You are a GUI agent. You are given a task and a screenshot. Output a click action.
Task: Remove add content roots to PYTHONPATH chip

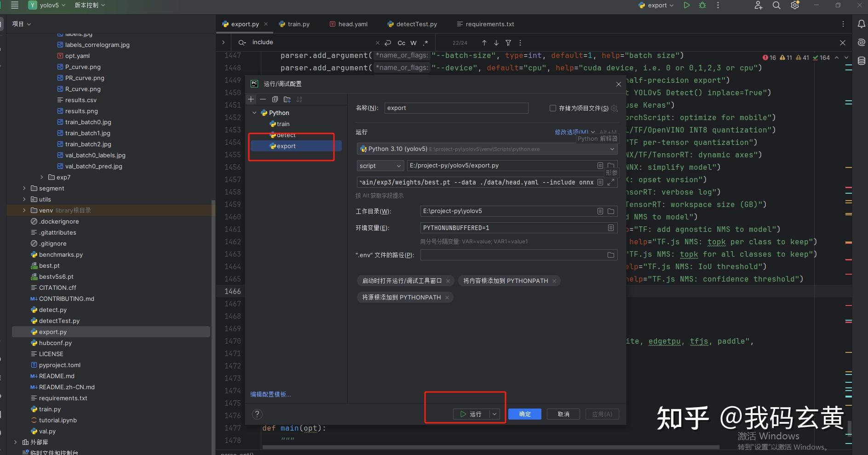[x=554, y=281]
